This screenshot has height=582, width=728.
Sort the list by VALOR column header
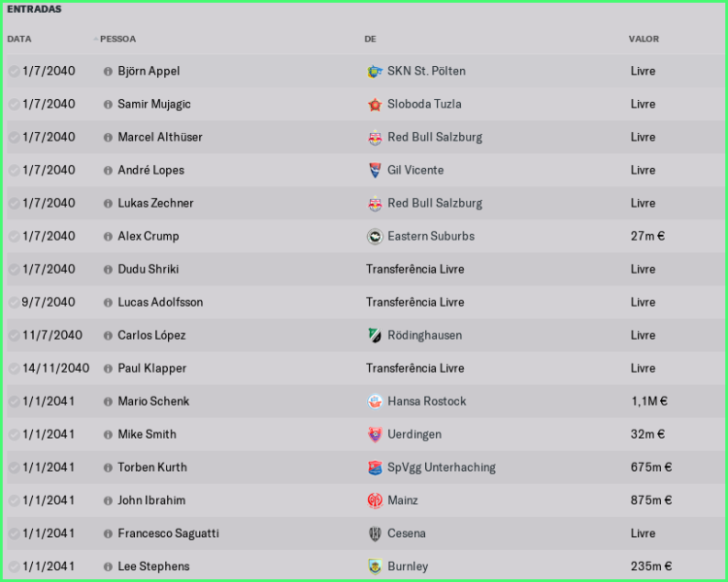tap(644, 39)
